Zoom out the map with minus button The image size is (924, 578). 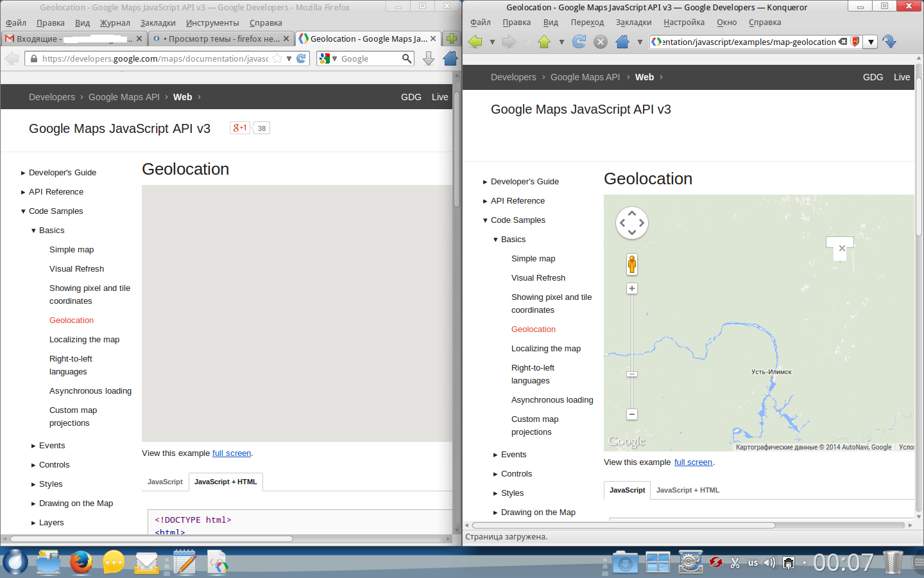[632, 414]
